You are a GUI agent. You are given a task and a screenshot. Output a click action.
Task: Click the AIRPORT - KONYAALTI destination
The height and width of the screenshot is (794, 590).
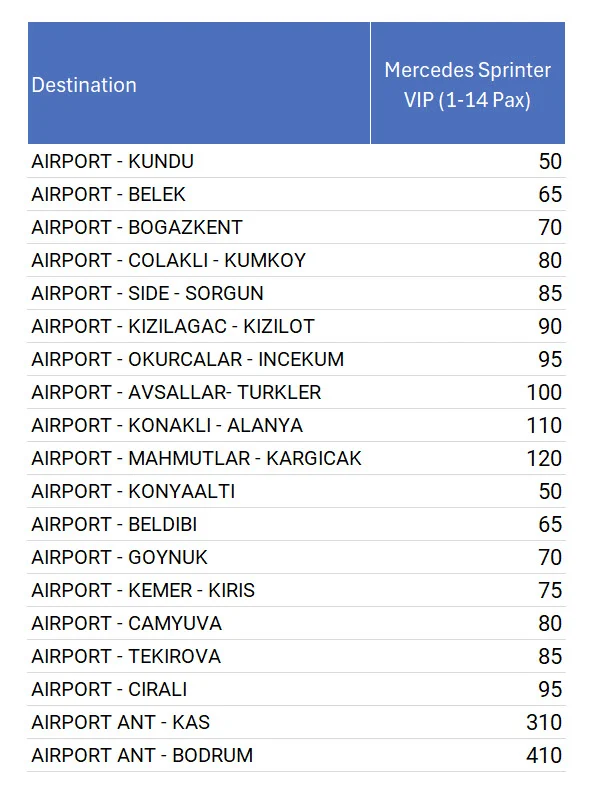(x=133, y=491)
